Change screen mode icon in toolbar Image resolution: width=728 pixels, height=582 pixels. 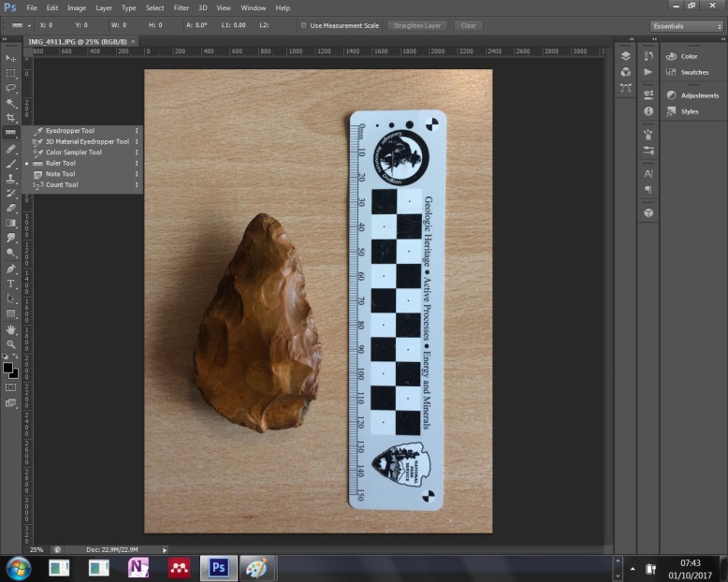click(x=10, y=403)
